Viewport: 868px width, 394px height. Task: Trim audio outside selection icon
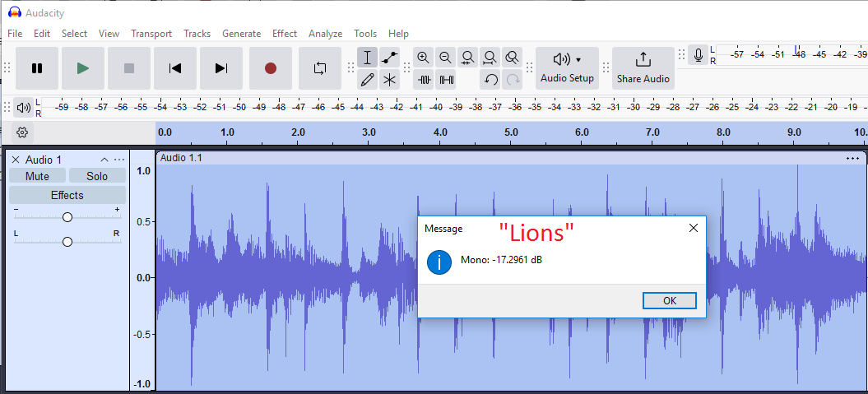[x=424, y=80]
